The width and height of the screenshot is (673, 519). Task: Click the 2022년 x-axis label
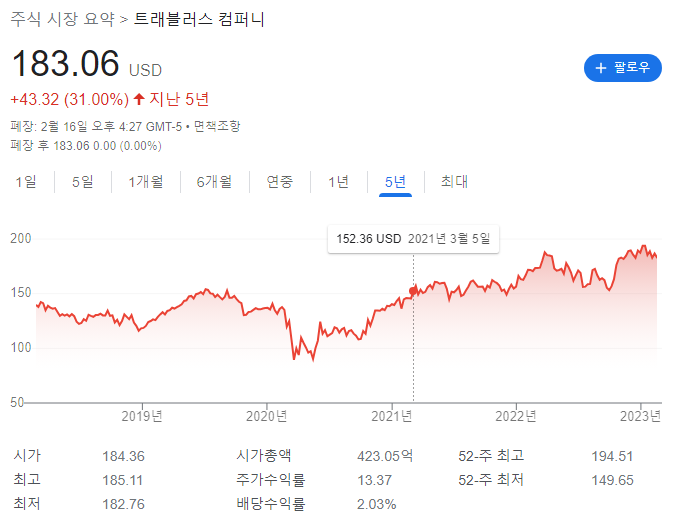point(516,416)
